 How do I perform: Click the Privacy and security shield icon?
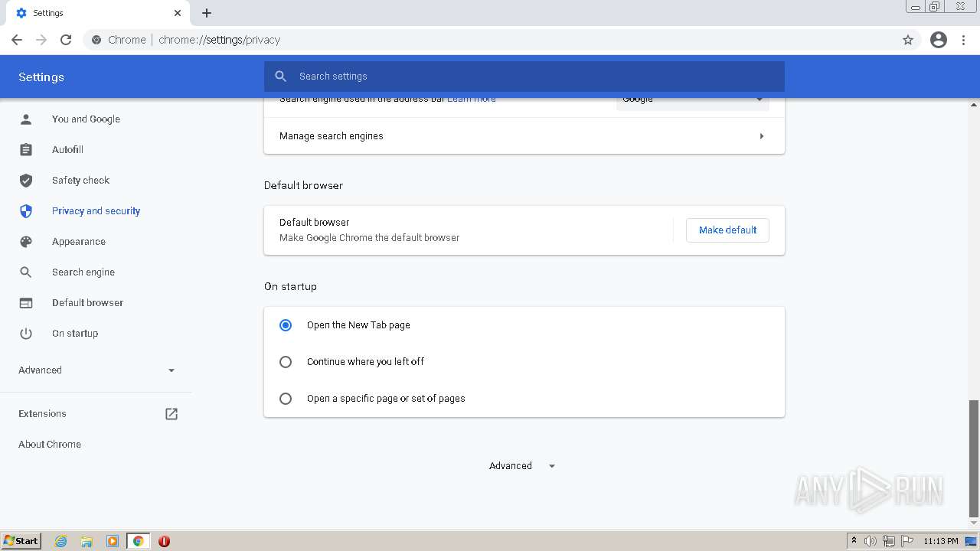coord(26,211)
